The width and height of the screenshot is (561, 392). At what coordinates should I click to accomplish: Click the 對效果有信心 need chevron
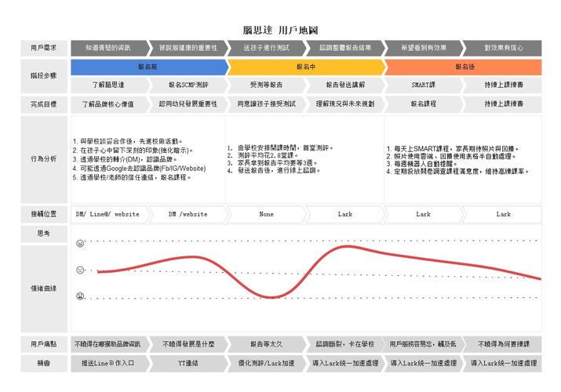tap(503, 48)
